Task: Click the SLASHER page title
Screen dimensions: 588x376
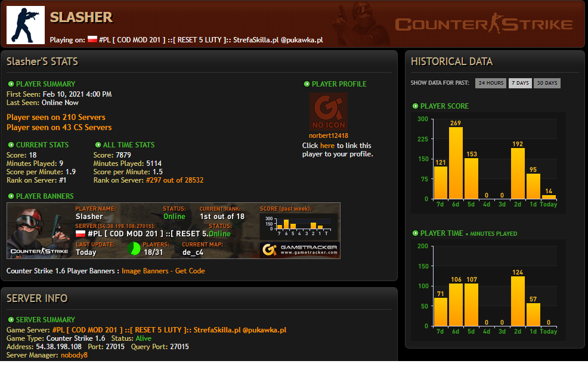Action: coord(81,17)
